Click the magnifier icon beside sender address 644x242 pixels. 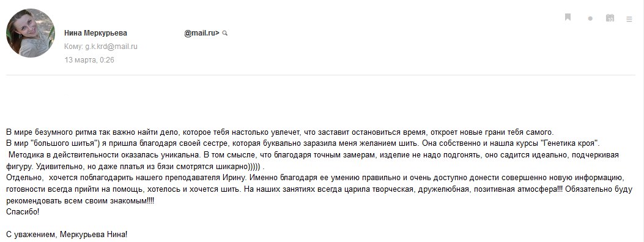(x=224, y=33)
